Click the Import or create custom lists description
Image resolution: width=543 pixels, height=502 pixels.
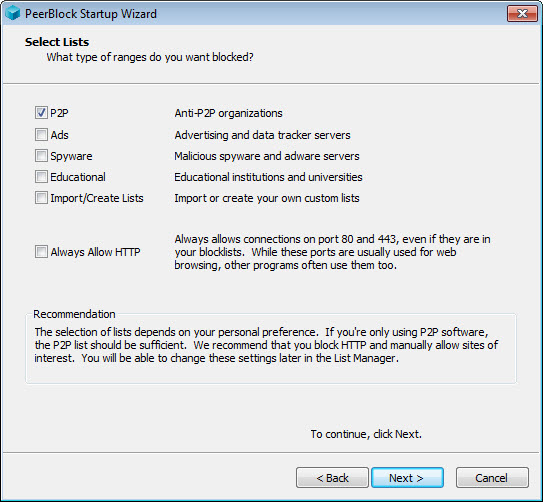click(x=267, y=198)
